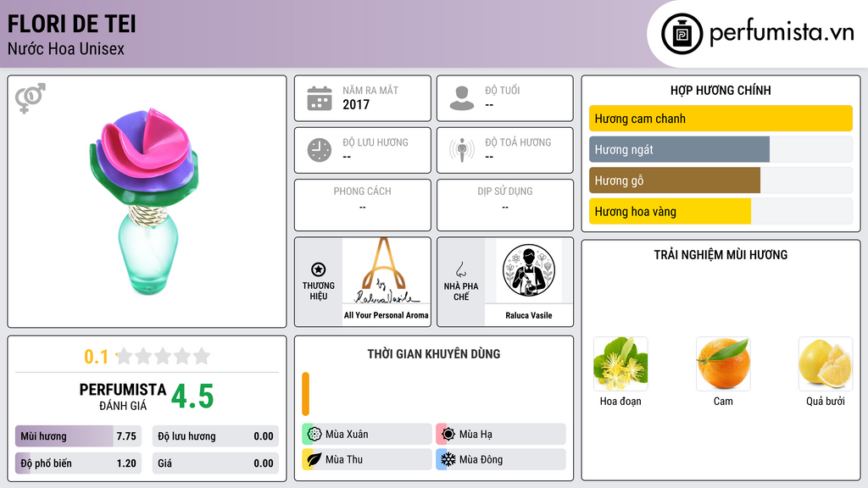Click the Mùi hương 7.75 rating bar
This screenshot has height=488, width=868.
coord(78,436)
